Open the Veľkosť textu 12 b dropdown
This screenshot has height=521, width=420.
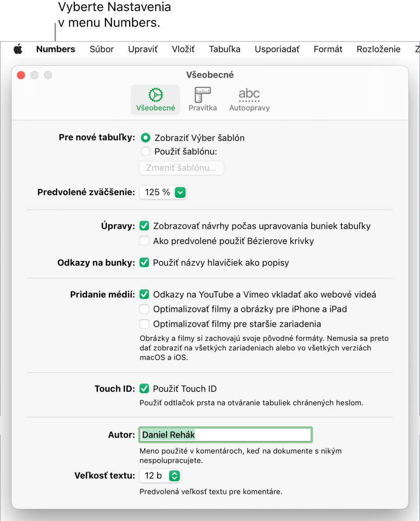(160, 475)
